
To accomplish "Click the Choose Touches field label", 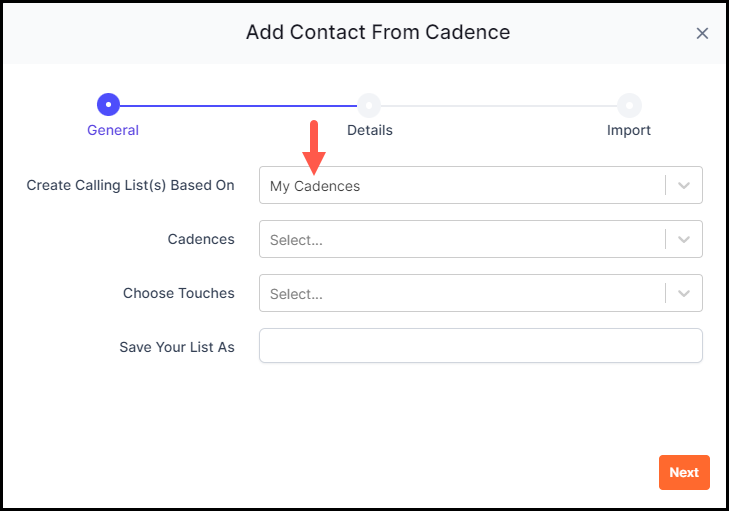I will pos(179,293).
